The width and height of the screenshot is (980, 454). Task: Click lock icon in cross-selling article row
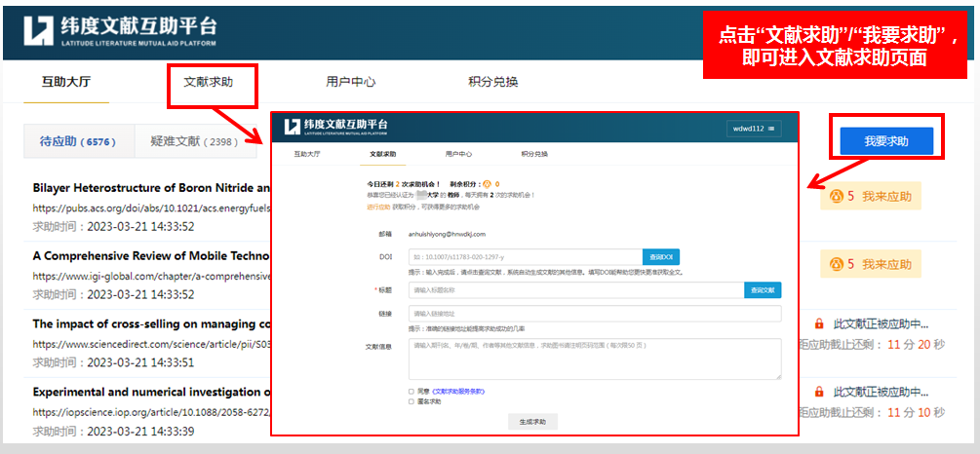(x=819, y=324)
